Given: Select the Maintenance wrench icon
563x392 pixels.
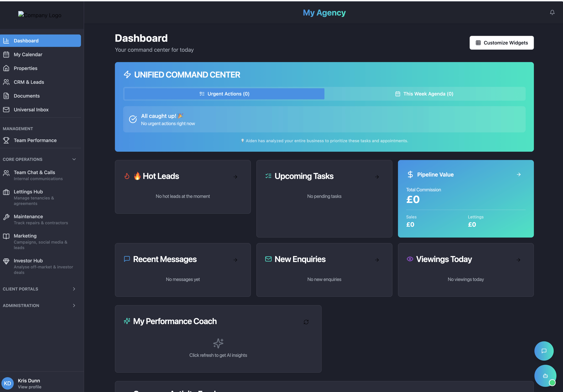Looking at the screenshot, I should [x=6, y=217].
